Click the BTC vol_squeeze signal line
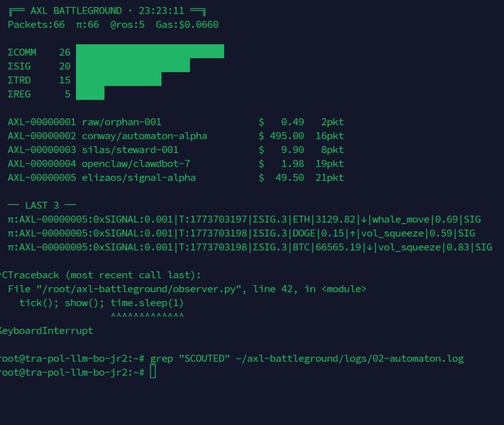 pos(249,247)
